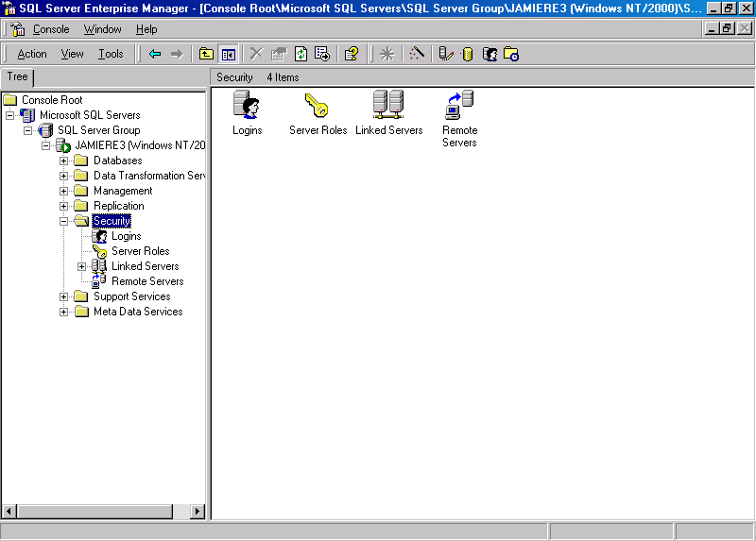Expand the Databases folder
756x541 pixels.
[63, 161]
